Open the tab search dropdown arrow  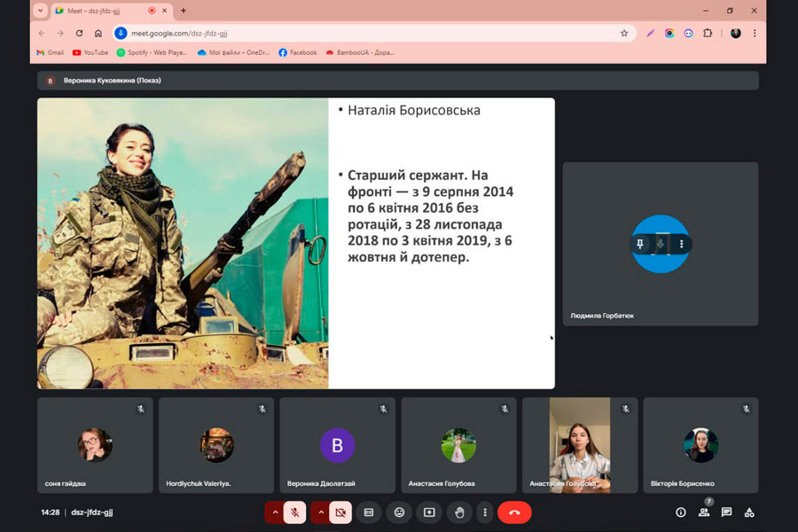pyautogui.click(x=41, y=11)
